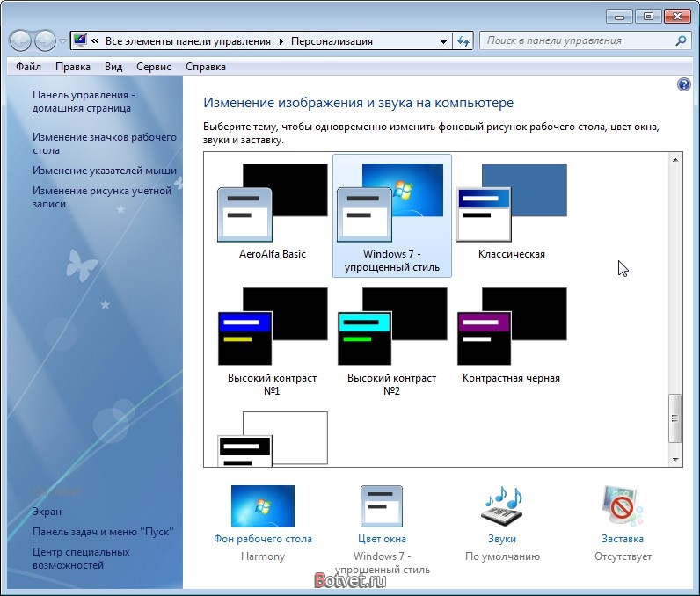The image size is (700, 596).
Task: Click the Заставка link text
Action: click(x=623, y=539)
